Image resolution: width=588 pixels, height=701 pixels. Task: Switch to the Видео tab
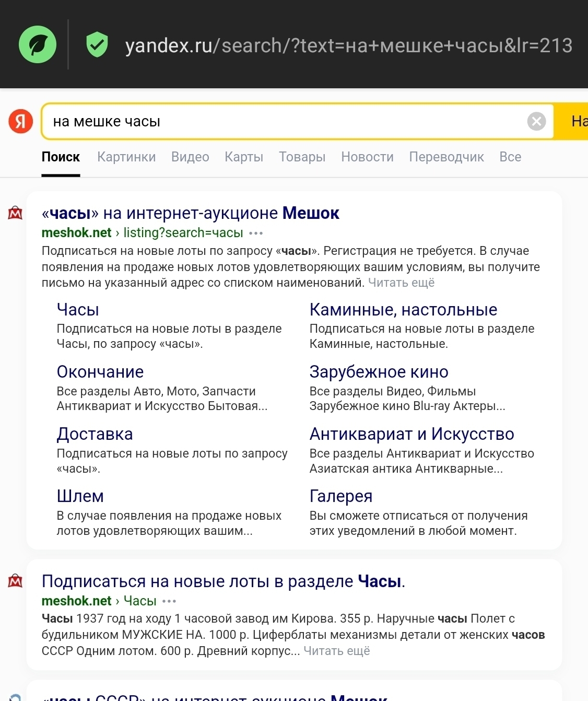point(190,157)
